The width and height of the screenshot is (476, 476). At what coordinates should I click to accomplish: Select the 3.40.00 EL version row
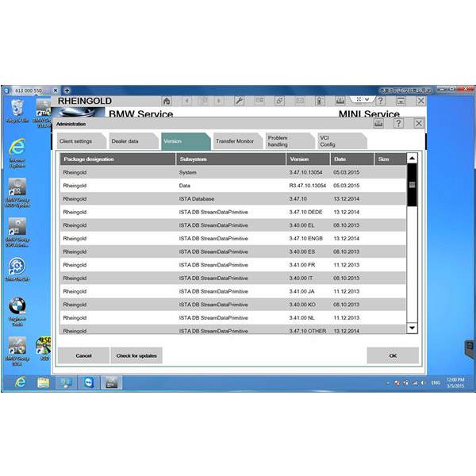(x=232, y=225)
